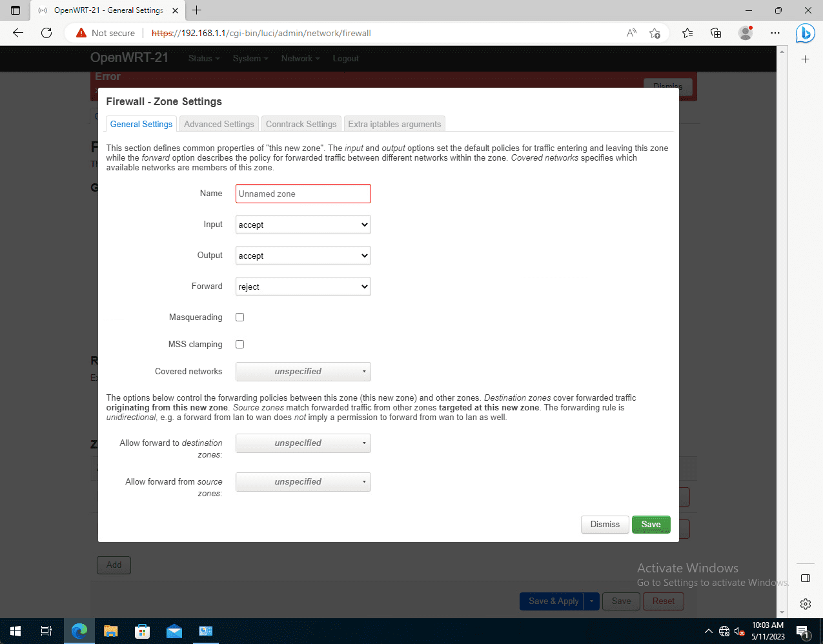Click the muted volume tray icon

click(740, 631)
